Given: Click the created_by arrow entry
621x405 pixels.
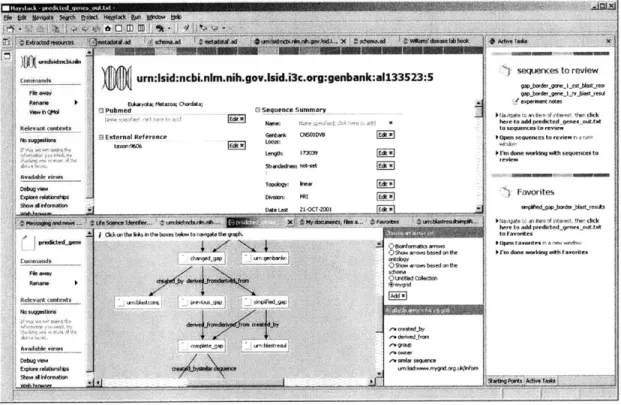Looking at the screenshot, I should [x=407, y=329].
